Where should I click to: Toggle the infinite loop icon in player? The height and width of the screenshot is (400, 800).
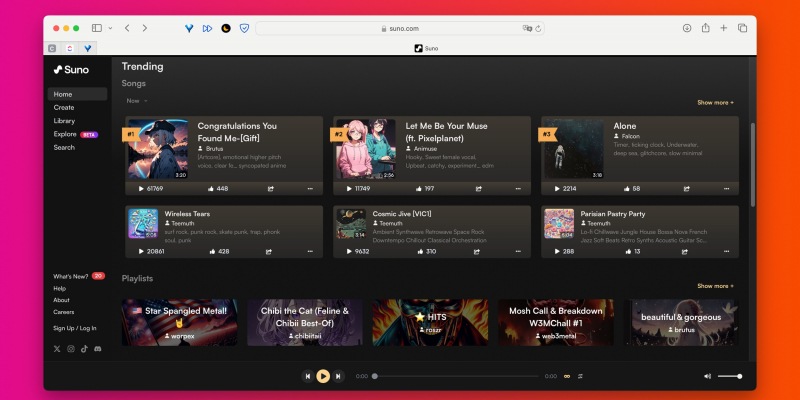(x=566, y=377)
